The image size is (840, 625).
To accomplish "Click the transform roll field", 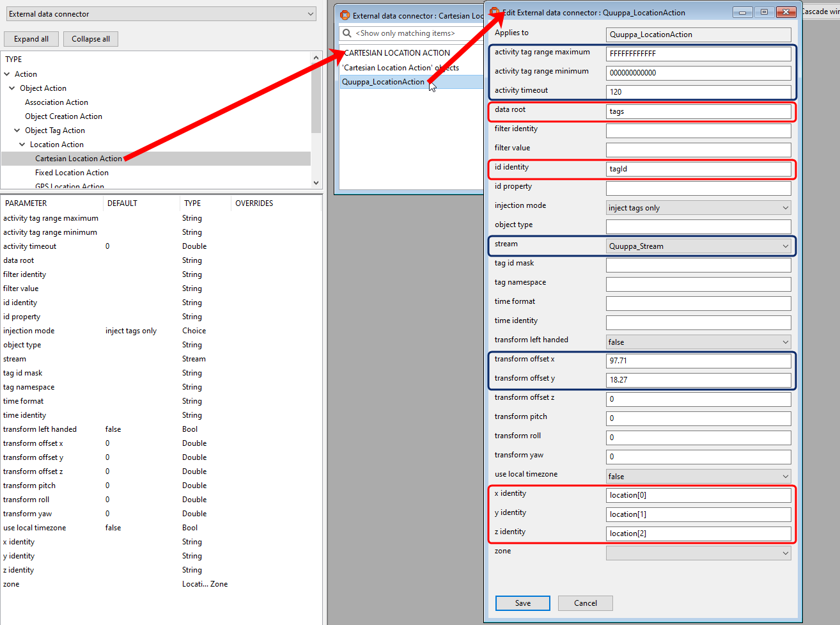I will click(x=698, y=438).
